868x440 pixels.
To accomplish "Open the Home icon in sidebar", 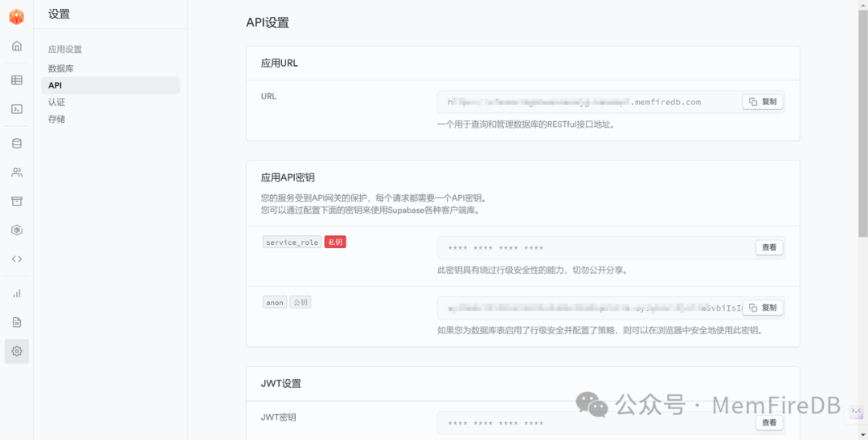I will (x=17, y=46).
